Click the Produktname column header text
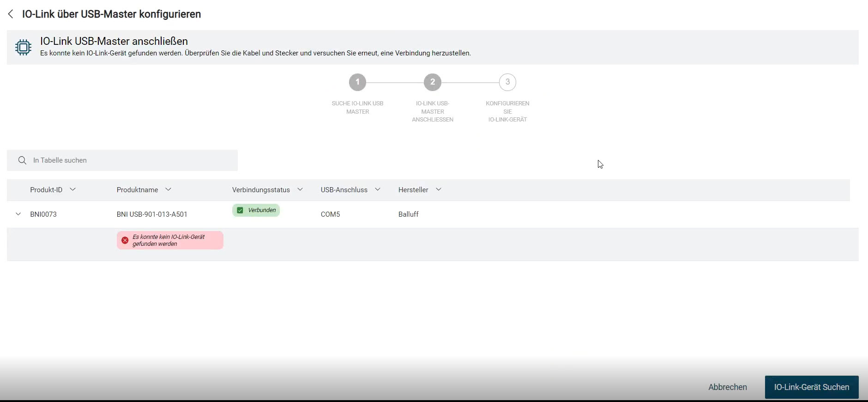868x402 pixels. coord(137,190)
